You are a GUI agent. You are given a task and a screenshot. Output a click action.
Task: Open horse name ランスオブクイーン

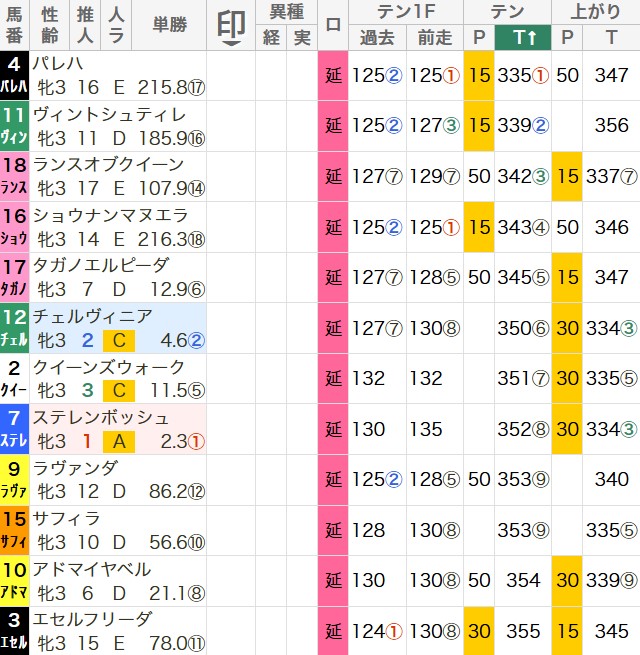click(108, 165)
